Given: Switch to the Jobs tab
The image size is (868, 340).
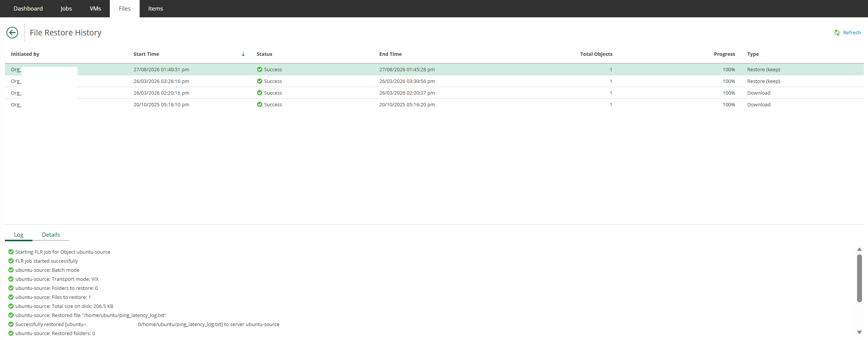Looking at the screenshot, I should pyautogui.click(x=66, y=9).
